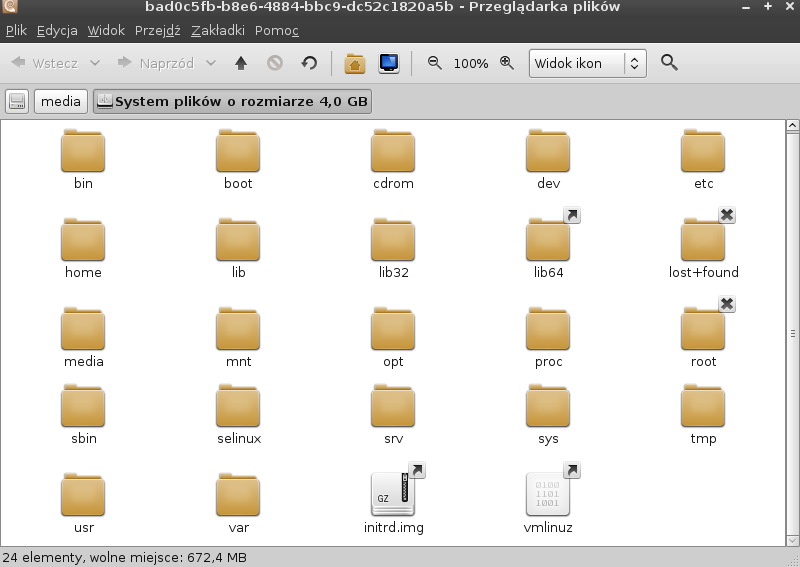Click the scrollbar down arrow

tap(792, 540)
